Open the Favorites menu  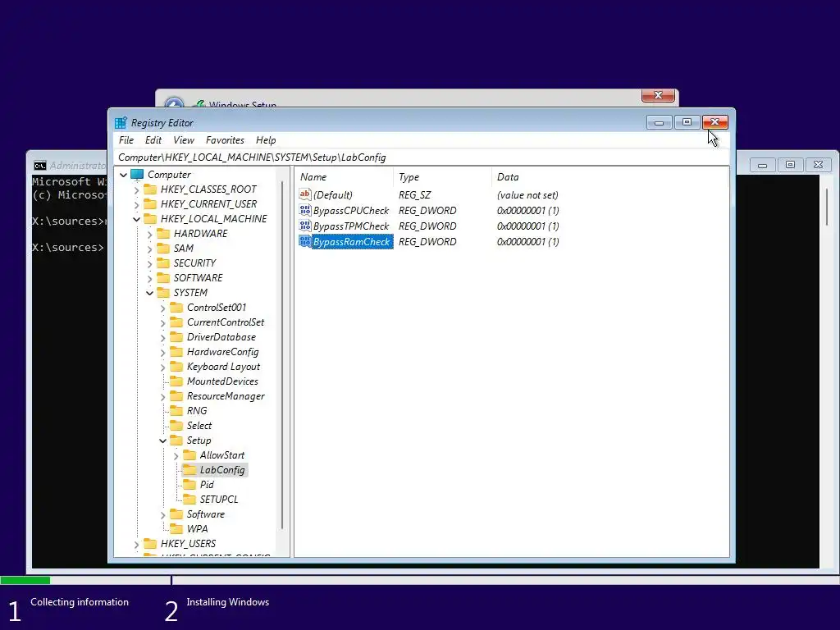(225, 140)
